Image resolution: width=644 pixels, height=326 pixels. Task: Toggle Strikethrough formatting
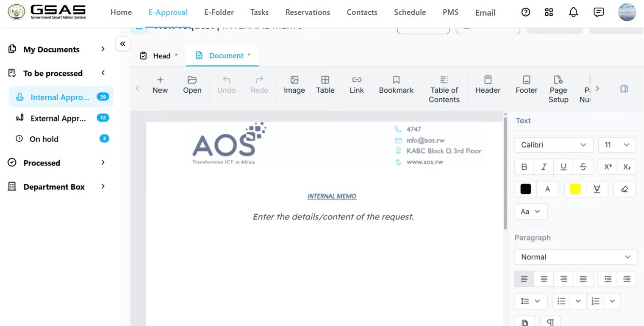coord(583,167)
